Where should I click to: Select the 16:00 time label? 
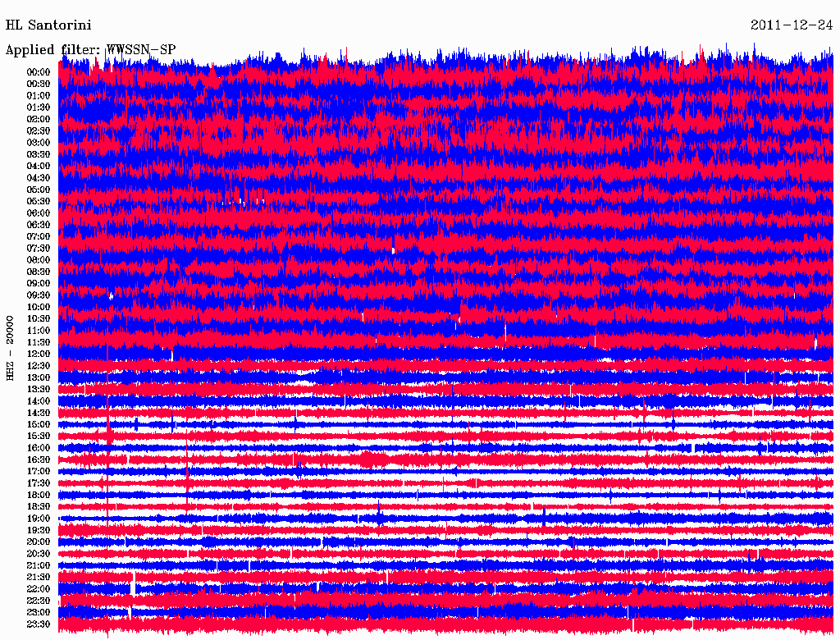click(x=39, y=448)
